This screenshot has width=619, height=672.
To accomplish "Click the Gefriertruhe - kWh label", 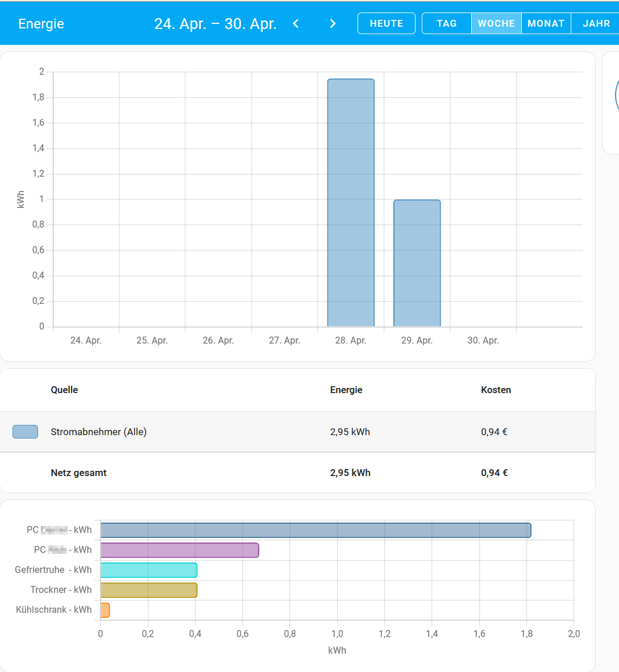I will click(x=53, y=570).
